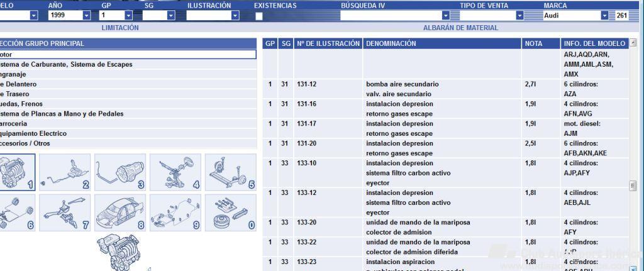Select 'Sistema de Plancas a Mano y de Pedales'
Image resolution: width=644 pixels, height=271 pixels.
(128, 114)
